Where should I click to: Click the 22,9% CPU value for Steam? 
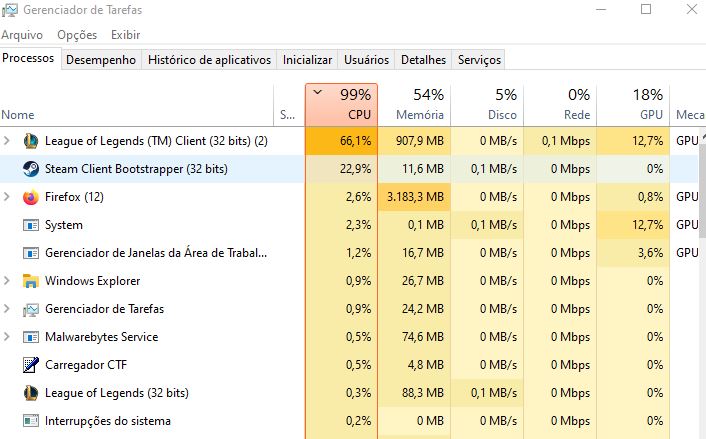[x=341, y=169]
